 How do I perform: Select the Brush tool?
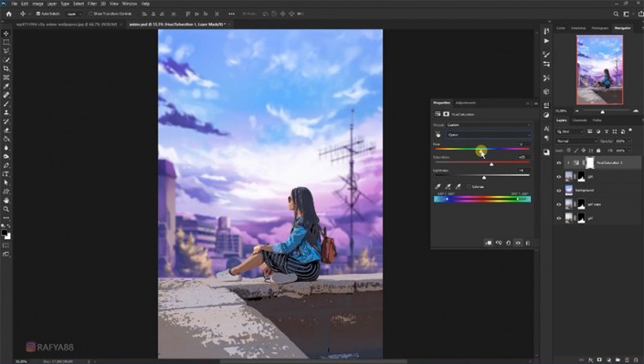pos(6,104)
